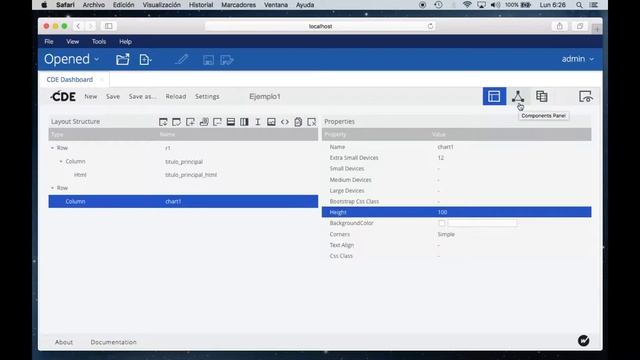640x360 pixels.
Task: Click the Extra Small Devices value 12
Action: pyautogui.click(x=441, y=158)
